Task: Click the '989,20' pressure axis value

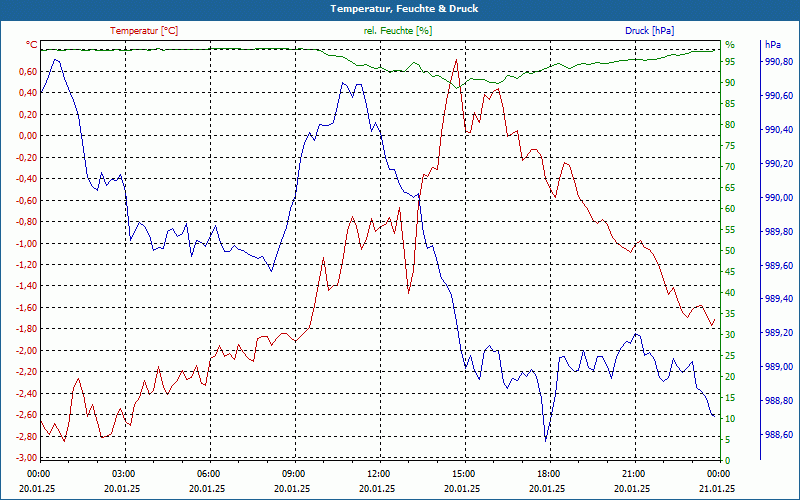Action: pos(779,333)
